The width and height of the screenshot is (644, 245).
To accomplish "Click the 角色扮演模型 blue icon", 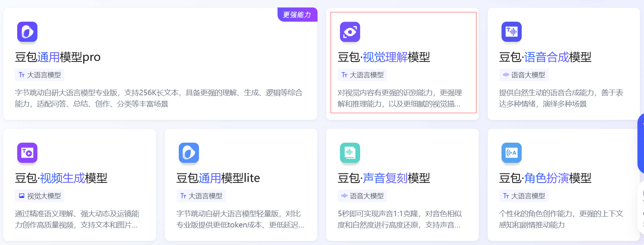I will (x=512, y=153).
